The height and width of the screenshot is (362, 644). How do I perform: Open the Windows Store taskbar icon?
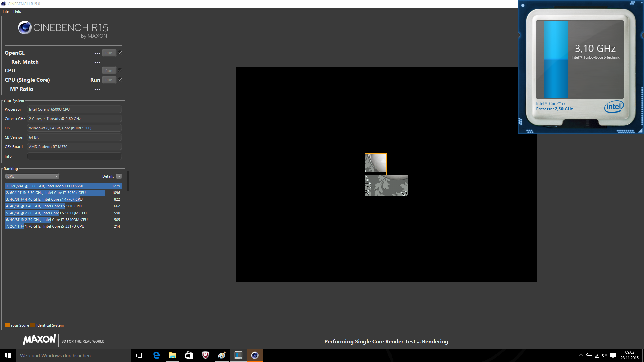click(189, 355)
